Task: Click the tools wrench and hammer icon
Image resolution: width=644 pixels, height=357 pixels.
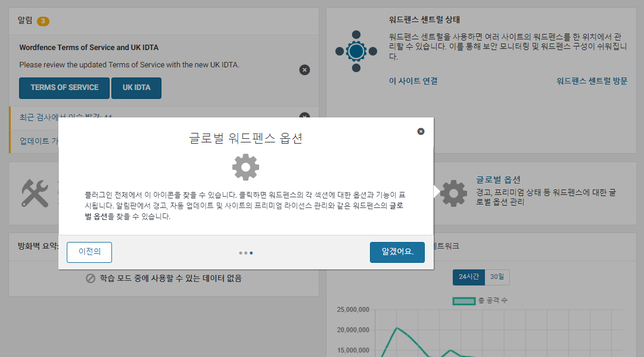Action: point(35,193)
